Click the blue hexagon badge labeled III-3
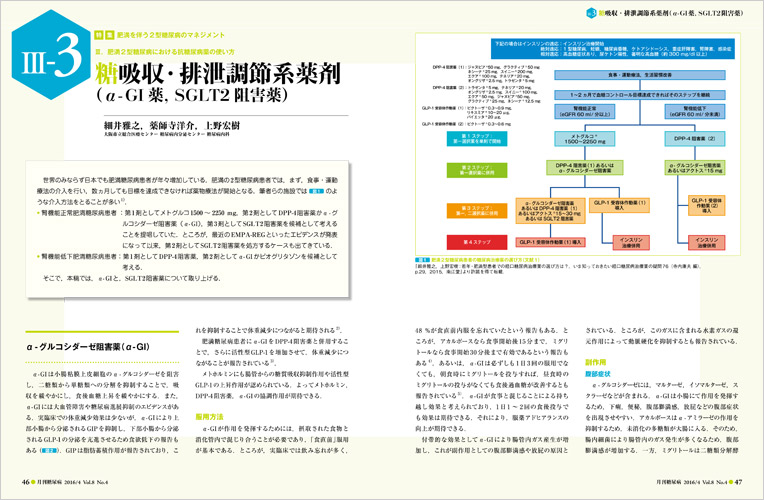The width and height of the screenshot is (764, 500). 52,55
